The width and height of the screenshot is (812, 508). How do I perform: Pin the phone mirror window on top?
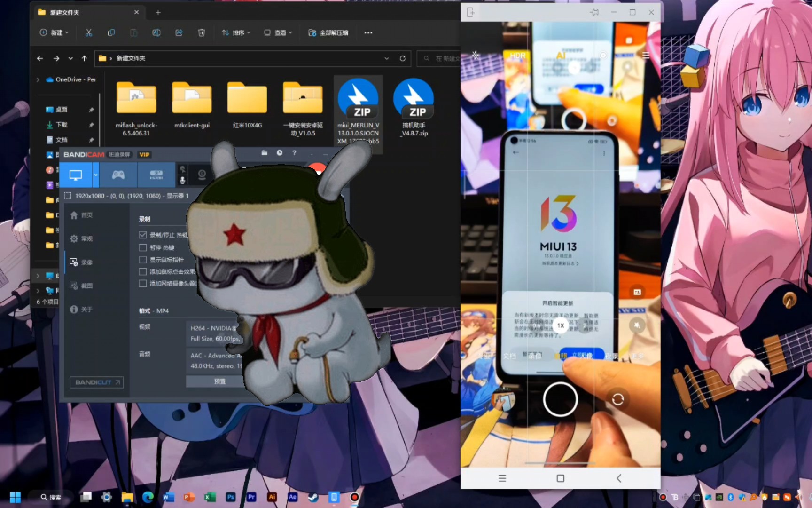pyautogui.click(x=594, y=12)
